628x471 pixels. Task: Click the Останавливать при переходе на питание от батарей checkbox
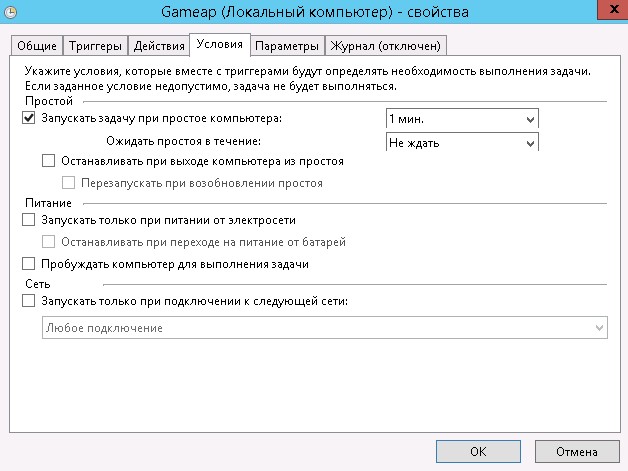tap(48, 242)
